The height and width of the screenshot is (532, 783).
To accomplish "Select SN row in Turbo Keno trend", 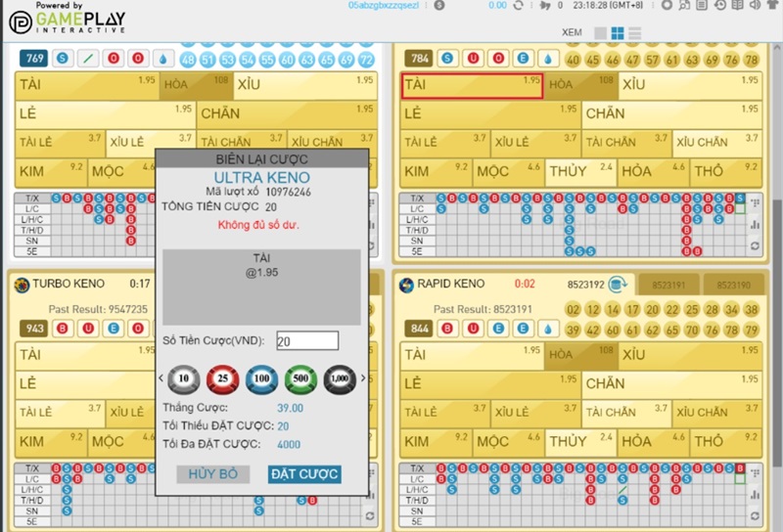I will tap(32, 511).
